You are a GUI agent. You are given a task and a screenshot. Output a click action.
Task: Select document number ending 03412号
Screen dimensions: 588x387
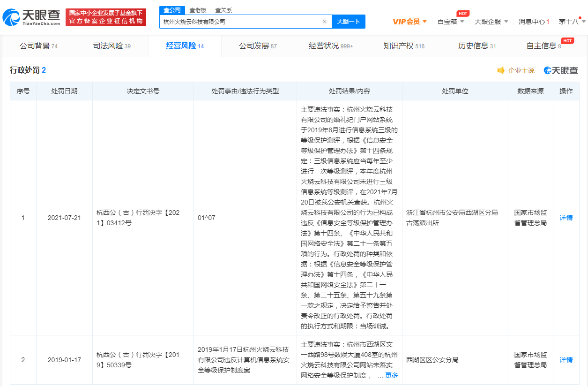[x=138, y=218]
